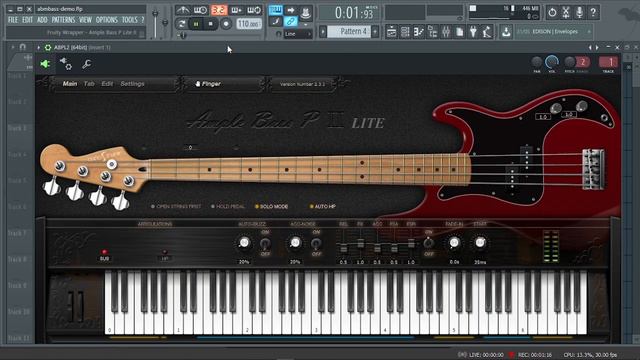Switch to the plugin Tab page

(x=89, y=84)
